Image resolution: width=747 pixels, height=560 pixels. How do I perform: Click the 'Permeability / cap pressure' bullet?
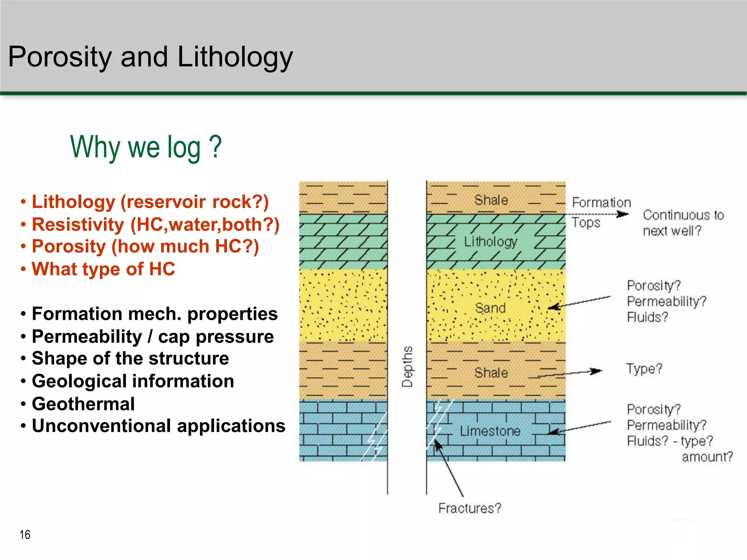[x=152, y=337]
